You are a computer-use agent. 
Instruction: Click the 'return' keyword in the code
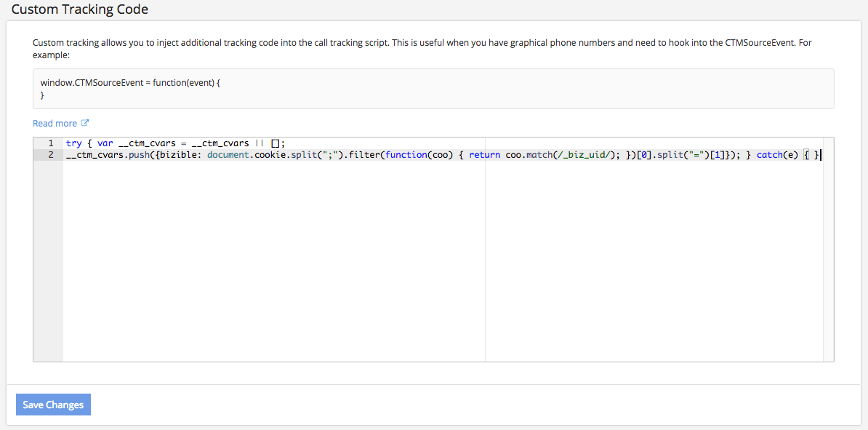[485, 155]
